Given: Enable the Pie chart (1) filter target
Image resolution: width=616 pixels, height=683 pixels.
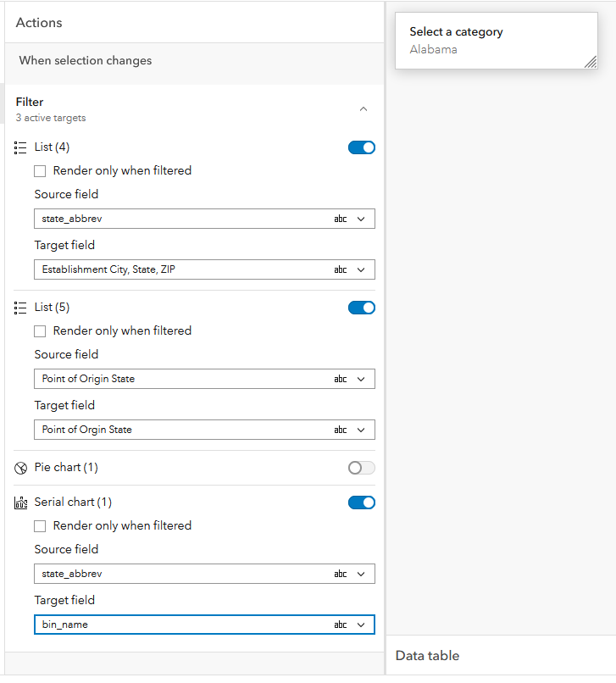Looking at the screenshot, I should pyautogui.click(x=362, y=468).
